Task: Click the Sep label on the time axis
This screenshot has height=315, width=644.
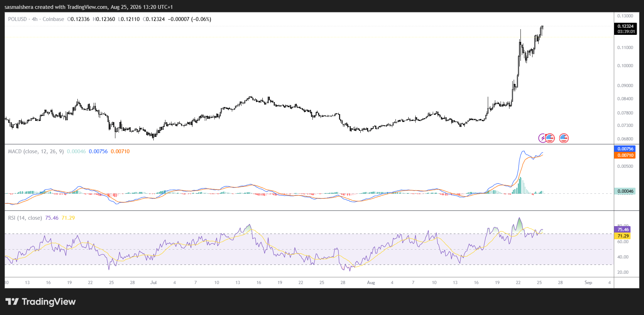Action: tap(588, 283)
